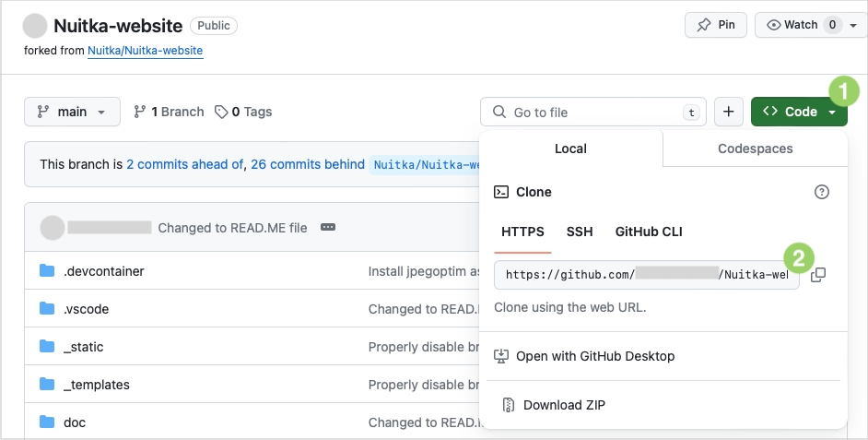The width and height of the screenshot is (868, 440).
Task: Click the plus add file button
Action: click(728, 112)
